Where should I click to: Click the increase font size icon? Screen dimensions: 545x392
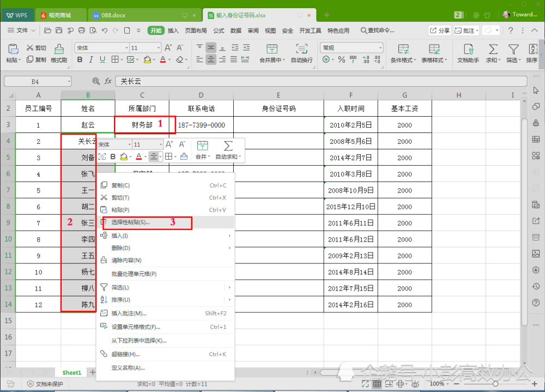168,47
